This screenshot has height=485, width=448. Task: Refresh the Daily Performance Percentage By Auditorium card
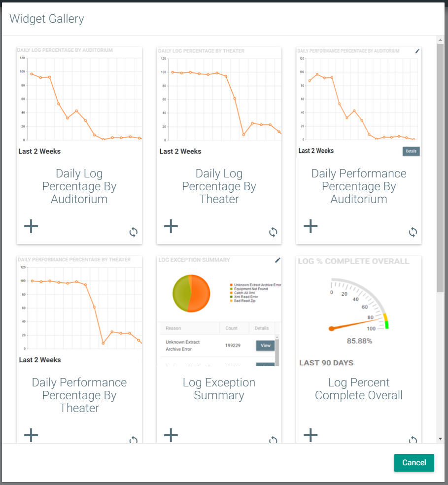click(413, 232)
